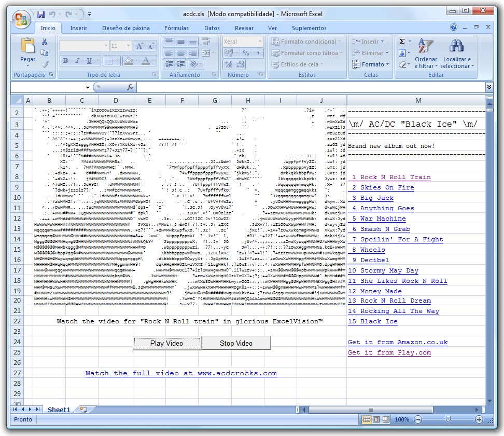Screen dimensions: 504x436
Task: Click the cell borders icon
Action: coord(109,61)
